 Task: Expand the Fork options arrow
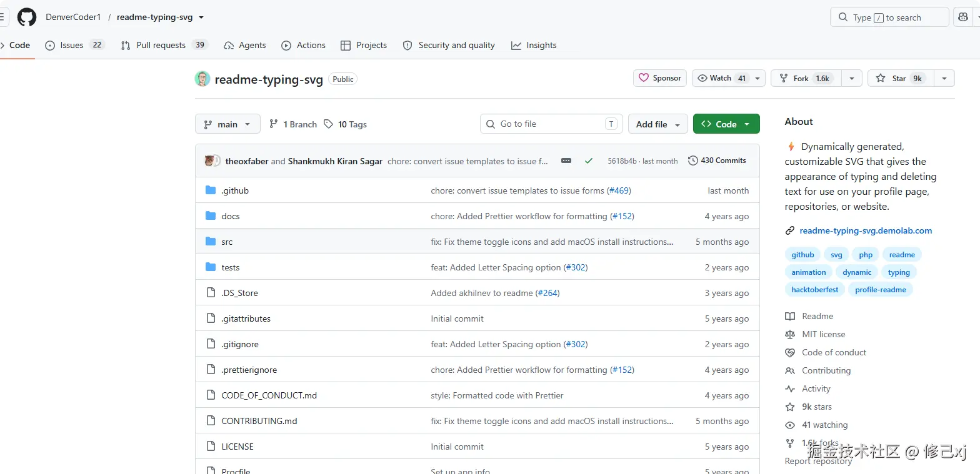(851, 78)
